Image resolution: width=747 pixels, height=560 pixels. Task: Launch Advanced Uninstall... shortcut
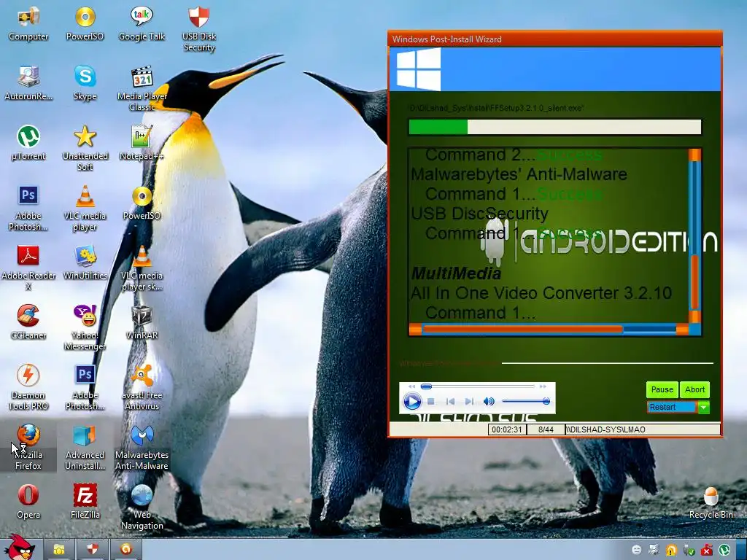coord(85,447)
